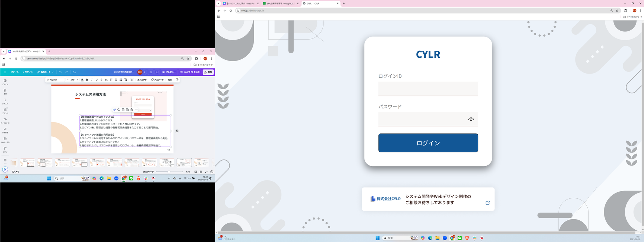Open the ブランド panel in sidebar
Image resolution: width=644 pixels, height=242 pixels.
(x=5, y=111)
